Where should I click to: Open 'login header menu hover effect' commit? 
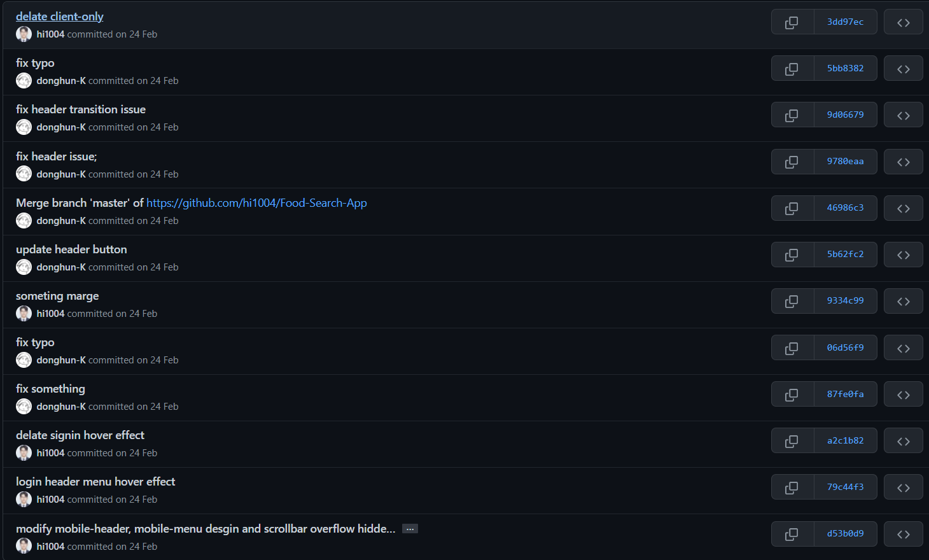95,482
